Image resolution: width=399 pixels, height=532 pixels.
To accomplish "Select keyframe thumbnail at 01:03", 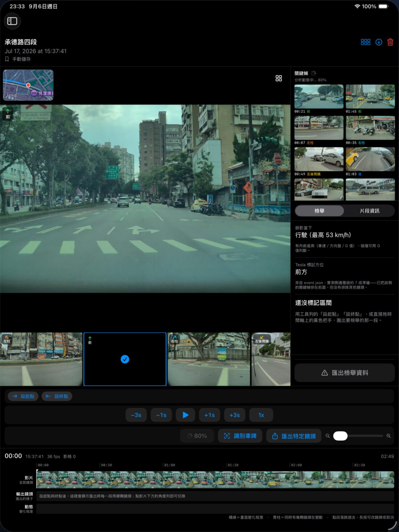I will click(370, 159).
